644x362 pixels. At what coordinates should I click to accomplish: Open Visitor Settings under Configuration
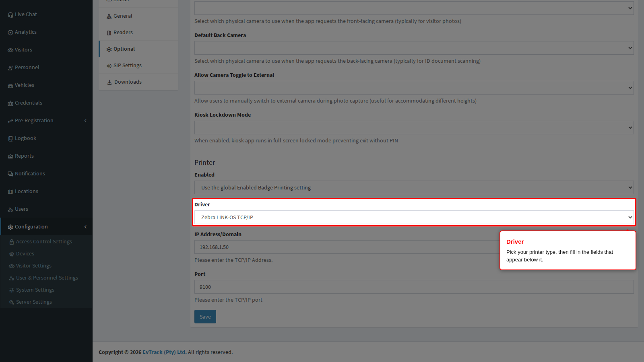[x=34, y=265]
